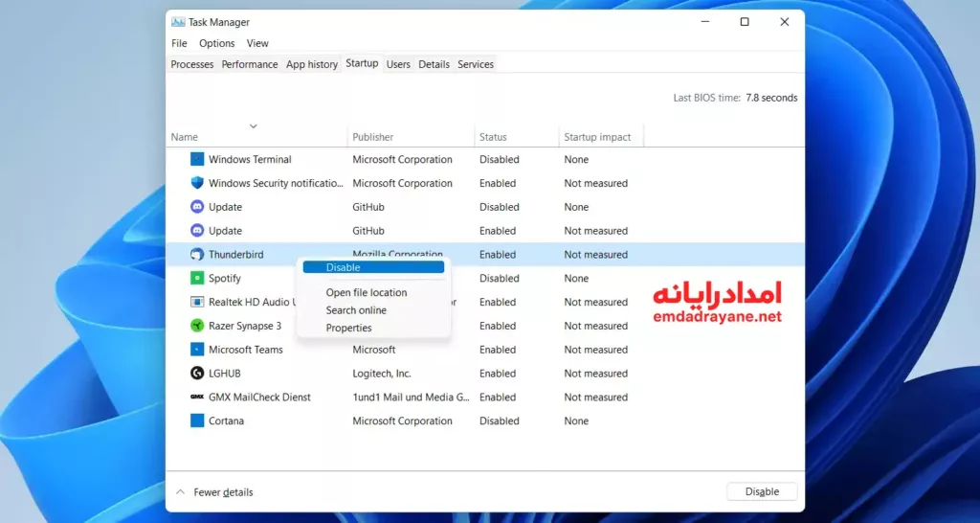Viewport: 980px width, 523px height.
Task: Close the Task Manager window
Action: click(x=785, y=22)
